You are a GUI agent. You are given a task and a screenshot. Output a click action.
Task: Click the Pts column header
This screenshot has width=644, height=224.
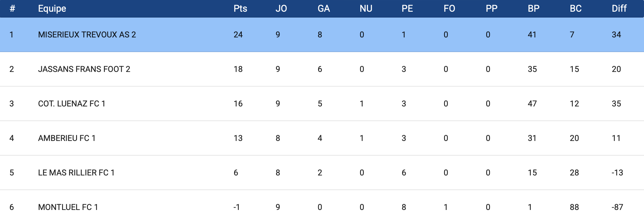click(240, 8)
